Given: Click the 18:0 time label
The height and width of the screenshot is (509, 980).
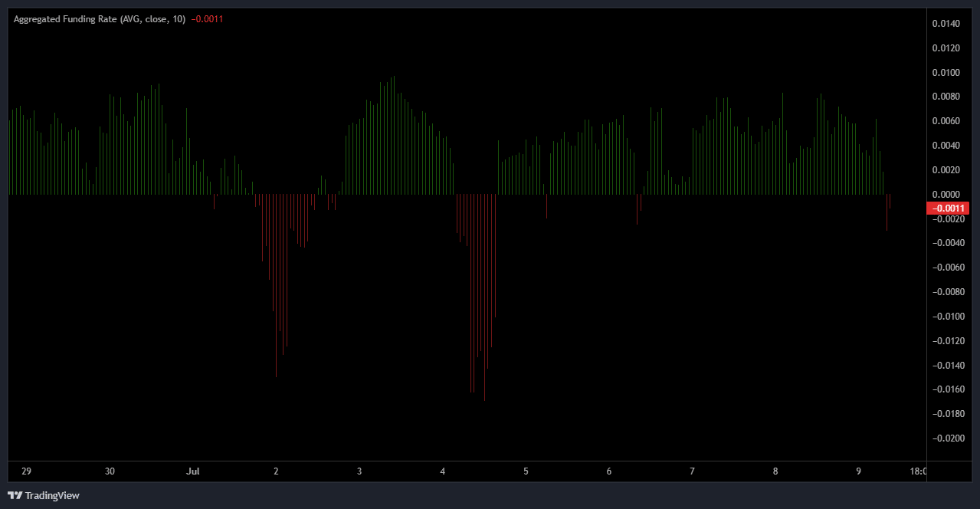Looking at the screenshot, I should click(x=916, y=471).
